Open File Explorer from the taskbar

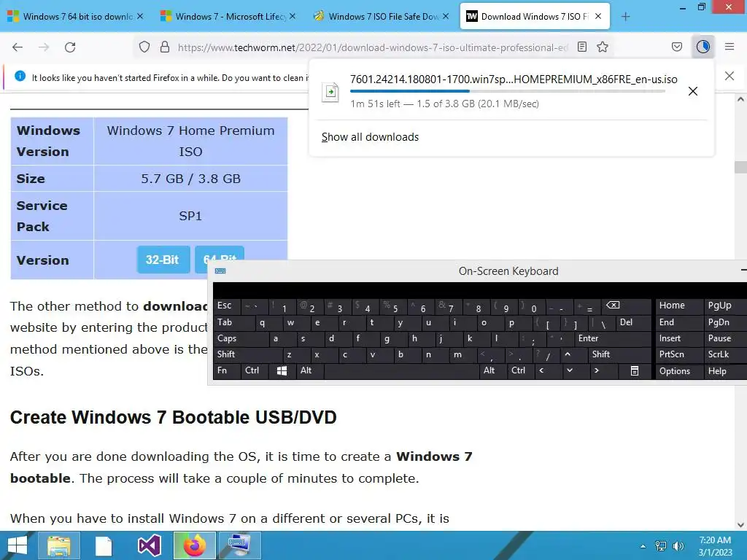[x=58, y=545]
